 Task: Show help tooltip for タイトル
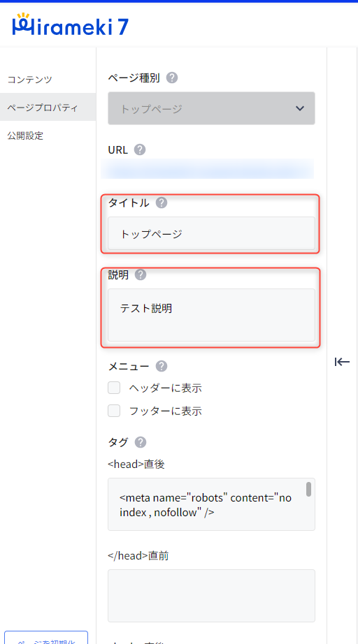point(162,203)
